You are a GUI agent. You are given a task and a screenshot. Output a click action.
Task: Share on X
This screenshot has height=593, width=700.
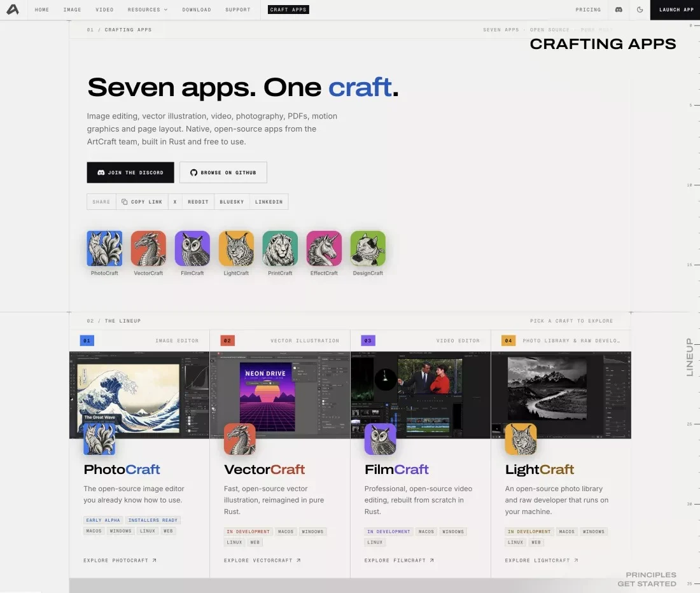point(175,202)
